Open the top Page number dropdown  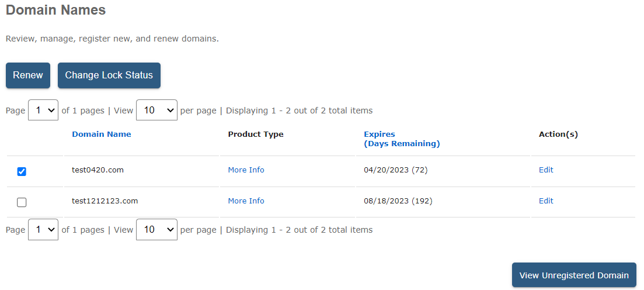tap(43, 110)
